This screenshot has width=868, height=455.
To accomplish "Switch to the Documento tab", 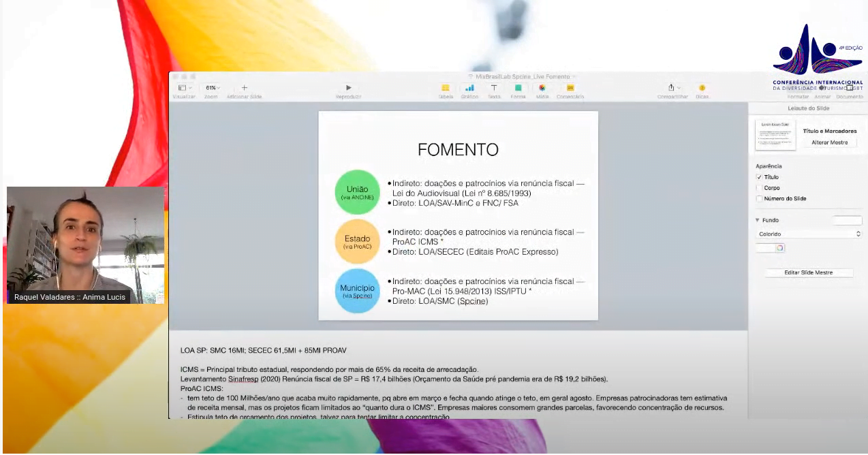I will point(849,97).
